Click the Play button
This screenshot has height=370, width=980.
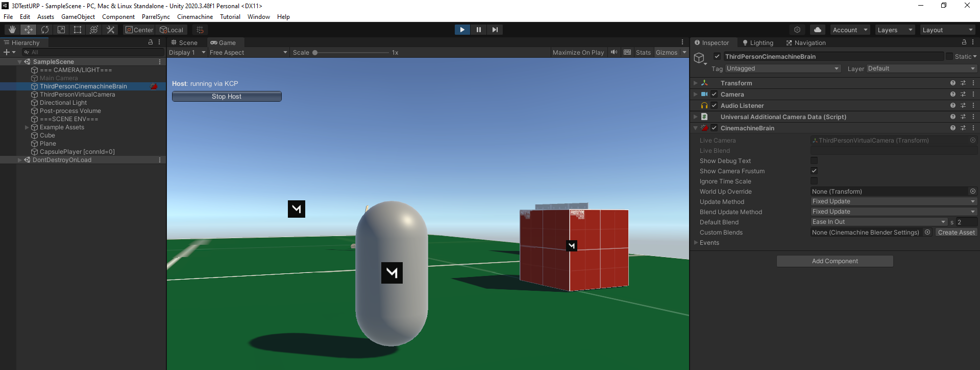coord(462,30)
